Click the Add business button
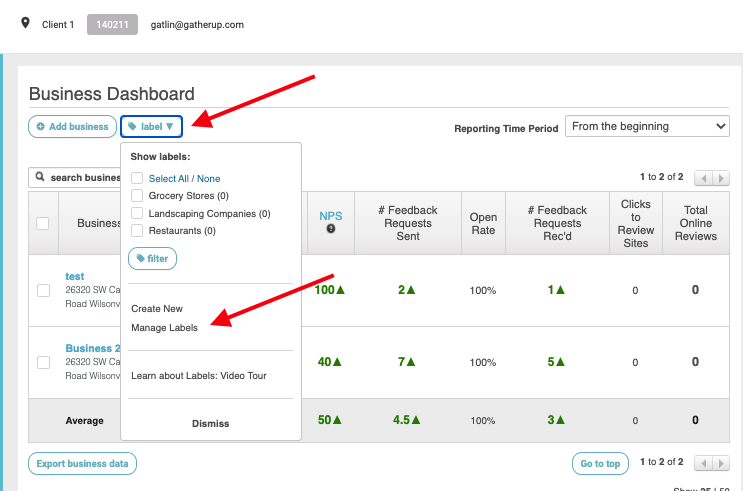Image resolution: width=743 pixels, height=491 pixels. click(70, 127)
